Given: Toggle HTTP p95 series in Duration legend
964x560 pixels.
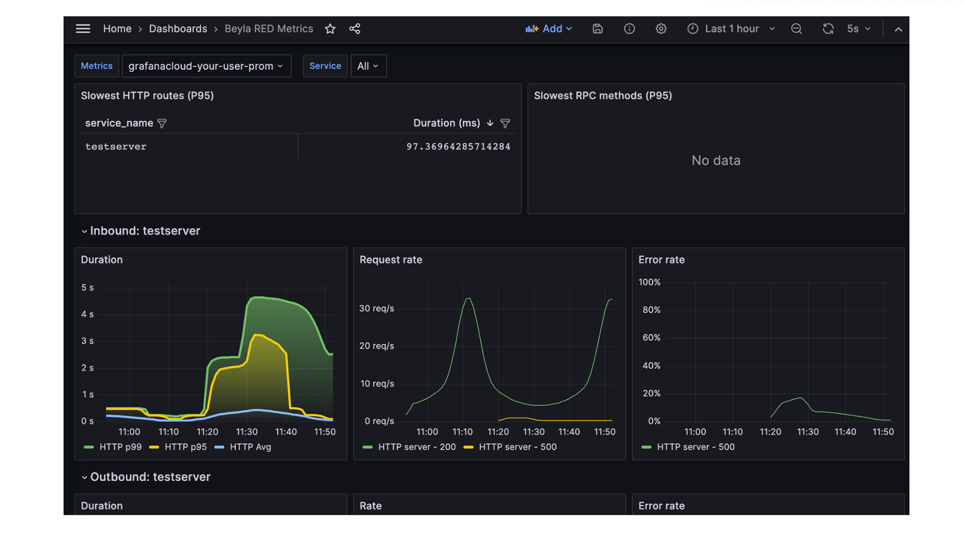Looking at the screenshot, I should (185, 447).
